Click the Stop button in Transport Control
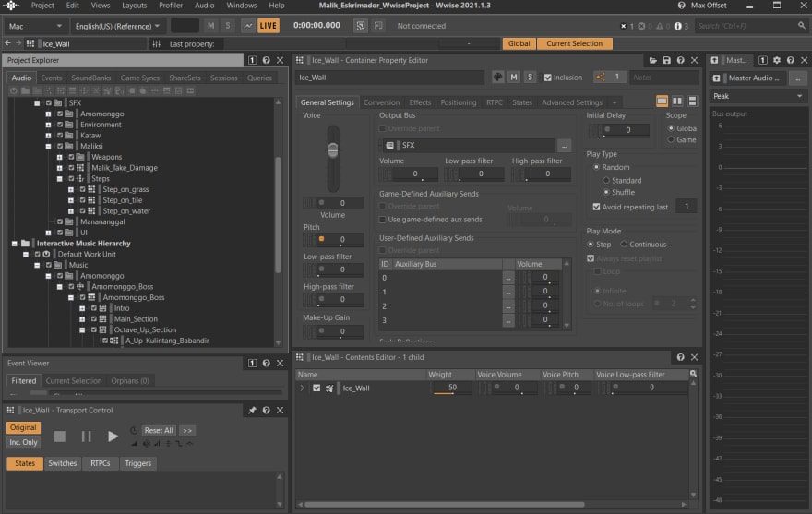 [60, 436]
